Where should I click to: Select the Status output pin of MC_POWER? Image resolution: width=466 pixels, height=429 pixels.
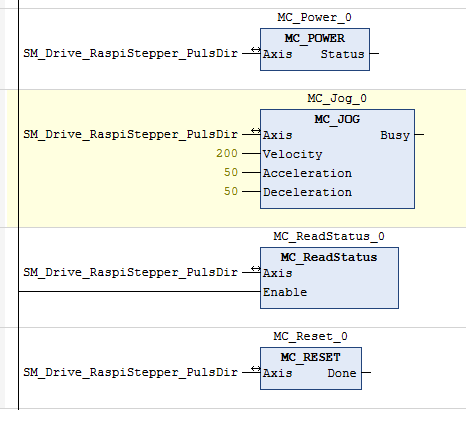(x=342, y=54)
